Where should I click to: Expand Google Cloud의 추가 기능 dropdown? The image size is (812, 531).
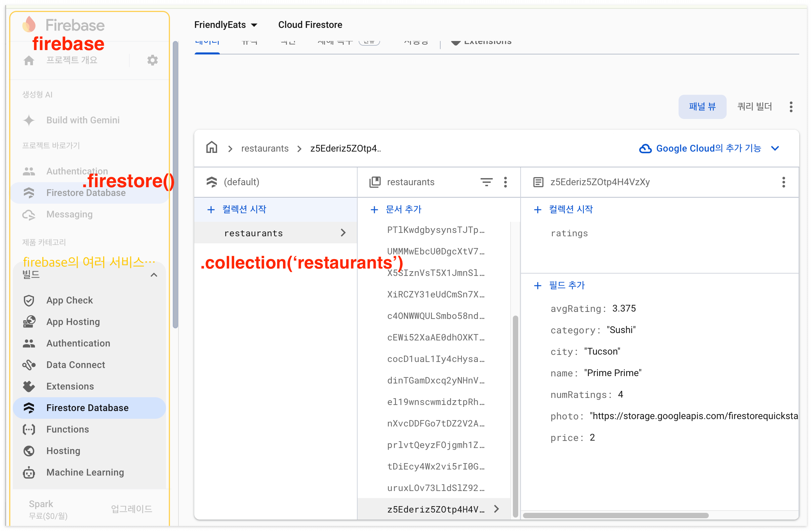click(775, 148)
